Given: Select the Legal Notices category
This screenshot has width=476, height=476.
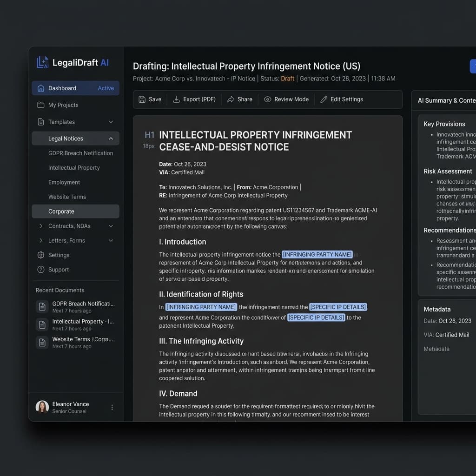Looking at the screenshot, I should 76,139.
